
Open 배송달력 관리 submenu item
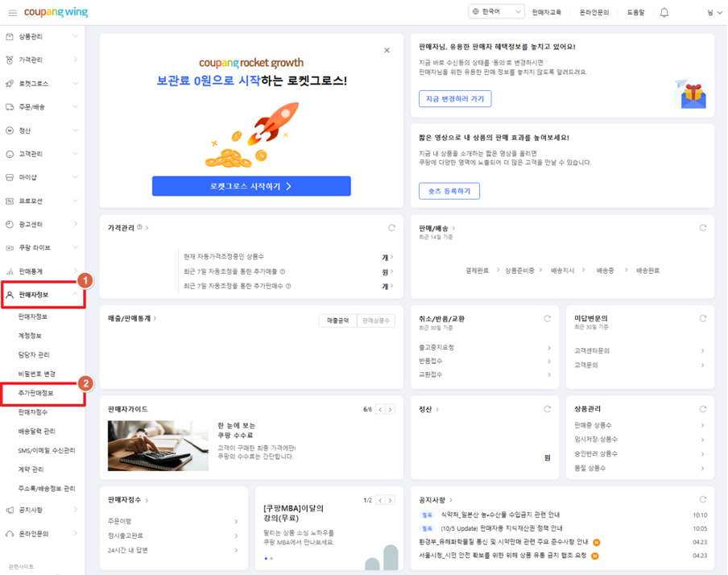(x=37, y=431)
